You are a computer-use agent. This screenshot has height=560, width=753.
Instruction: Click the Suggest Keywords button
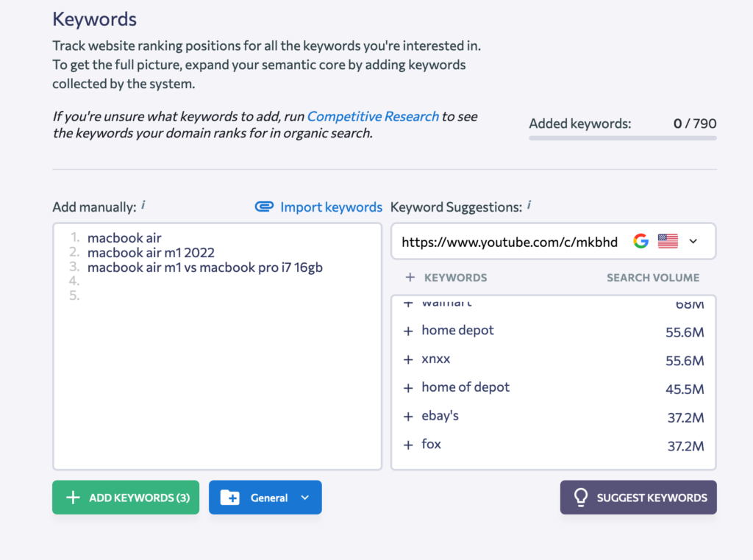click(x=638, y=498)
